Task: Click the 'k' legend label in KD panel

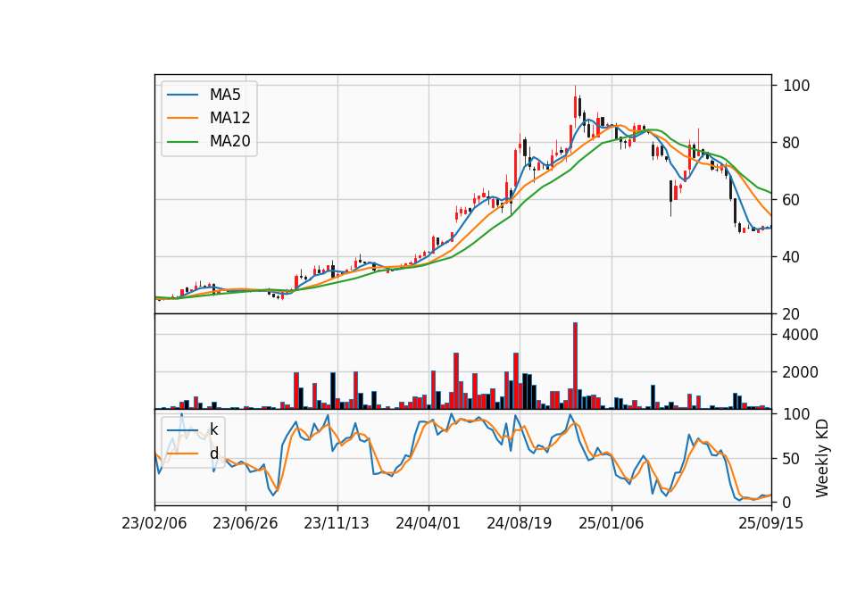Action: (x=213, y=429)
